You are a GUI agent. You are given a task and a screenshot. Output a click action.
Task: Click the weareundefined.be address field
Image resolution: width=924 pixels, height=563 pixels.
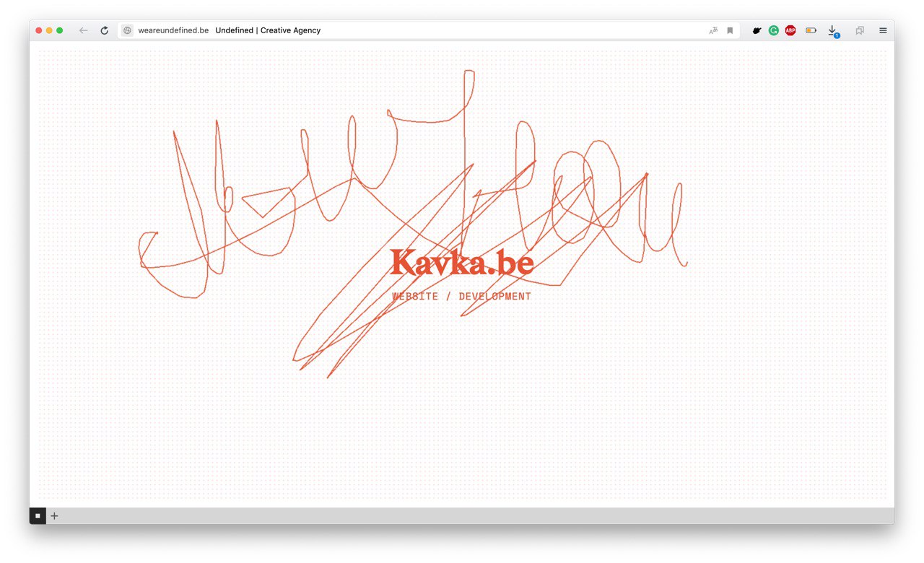[x=429, y=30]
